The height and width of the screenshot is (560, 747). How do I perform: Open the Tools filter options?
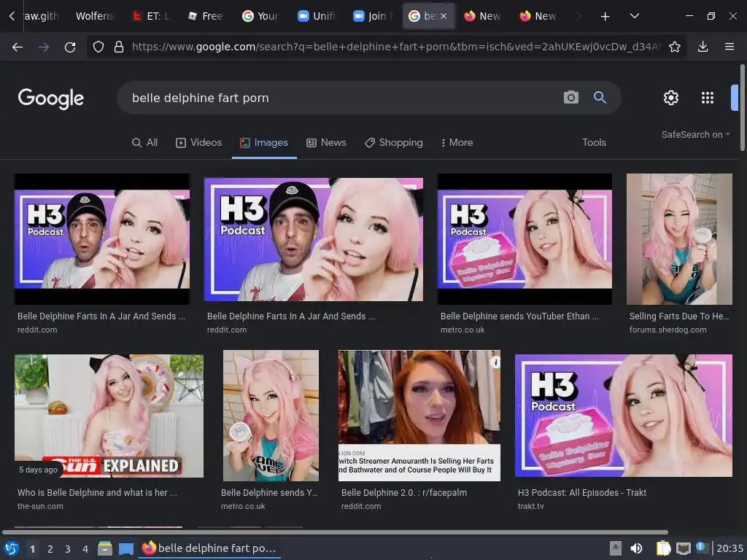[x=594, y=142]
